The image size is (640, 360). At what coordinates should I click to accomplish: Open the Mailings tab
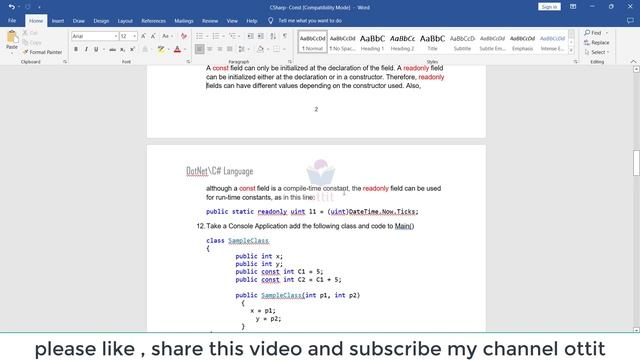tap(184, 21)
